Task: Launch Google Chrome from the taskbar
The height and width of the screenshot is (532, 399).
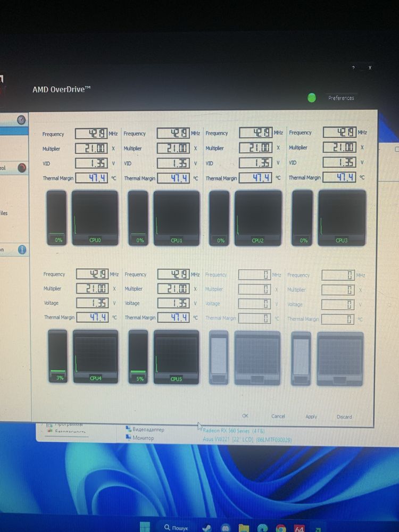Action: (280, 528)
